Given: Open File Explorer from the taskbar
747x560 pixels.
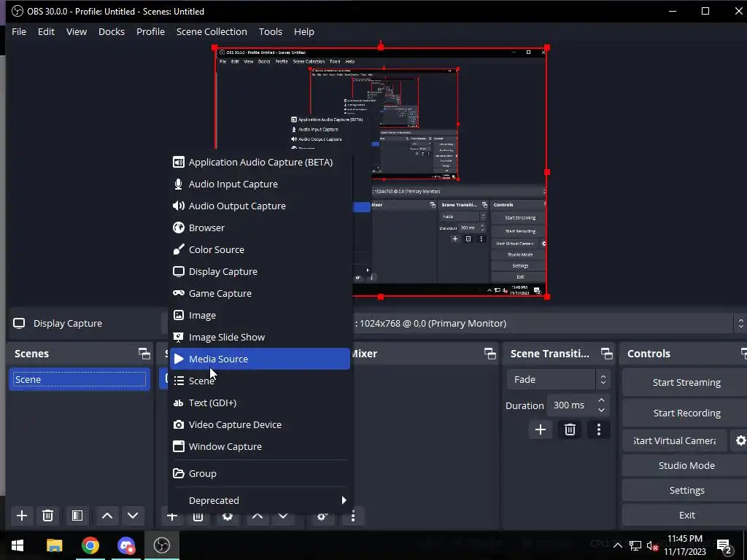Looking at the screenshot, I should [54, 545].
